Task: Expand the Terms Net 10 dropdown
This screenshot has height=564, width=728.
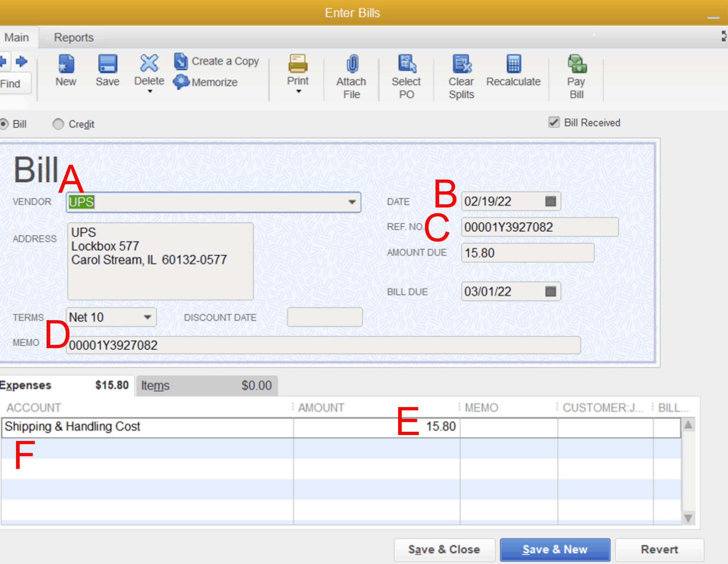Action: (147, 317)
